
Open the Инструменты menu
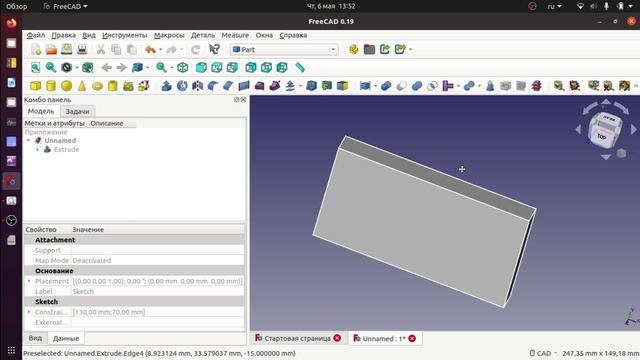(124, 35)
